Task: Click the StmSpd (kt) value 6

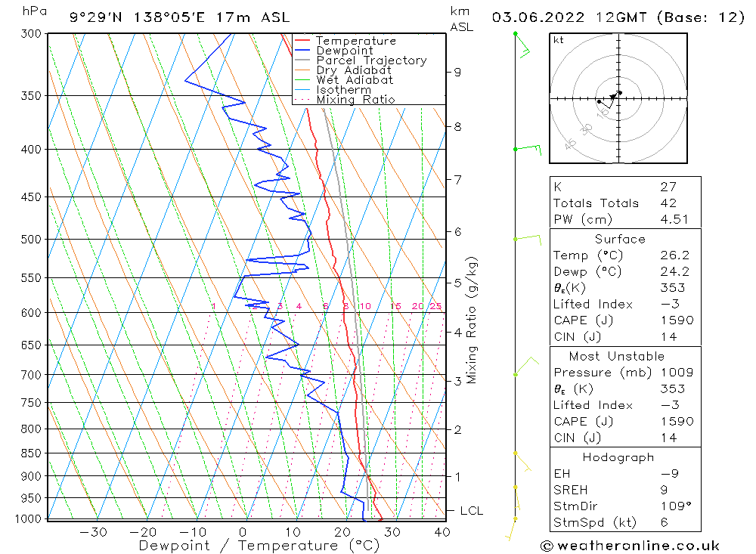Action: [x=664, y=523]
